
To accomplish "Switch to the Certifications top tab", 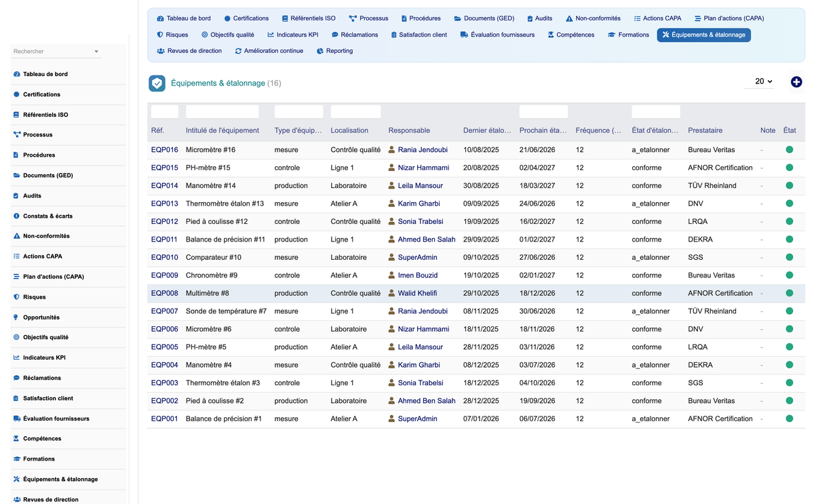I will [246, 18].
